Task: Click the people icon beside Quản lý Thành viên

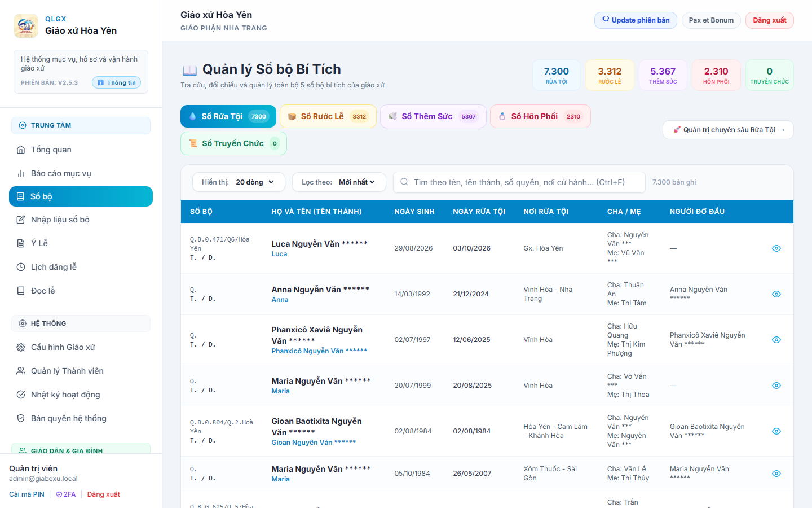Action: point(21,371)
